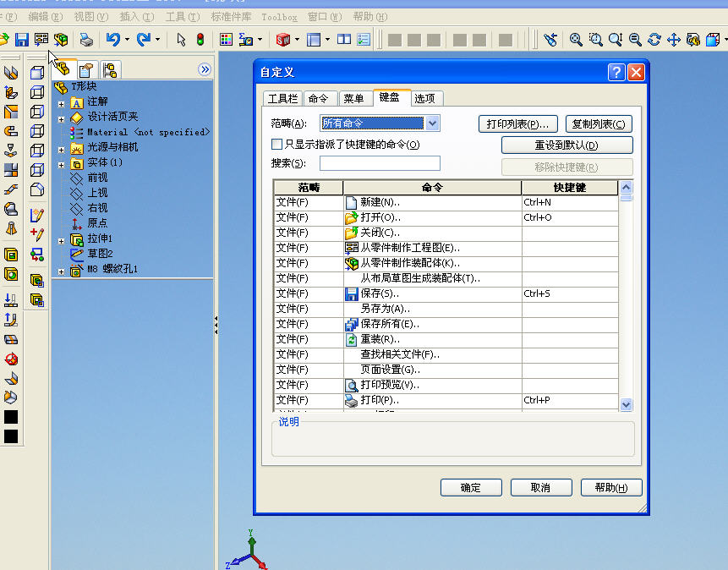
Task: Click the 搜索 search input field
Action: click(x=380, y=163)
